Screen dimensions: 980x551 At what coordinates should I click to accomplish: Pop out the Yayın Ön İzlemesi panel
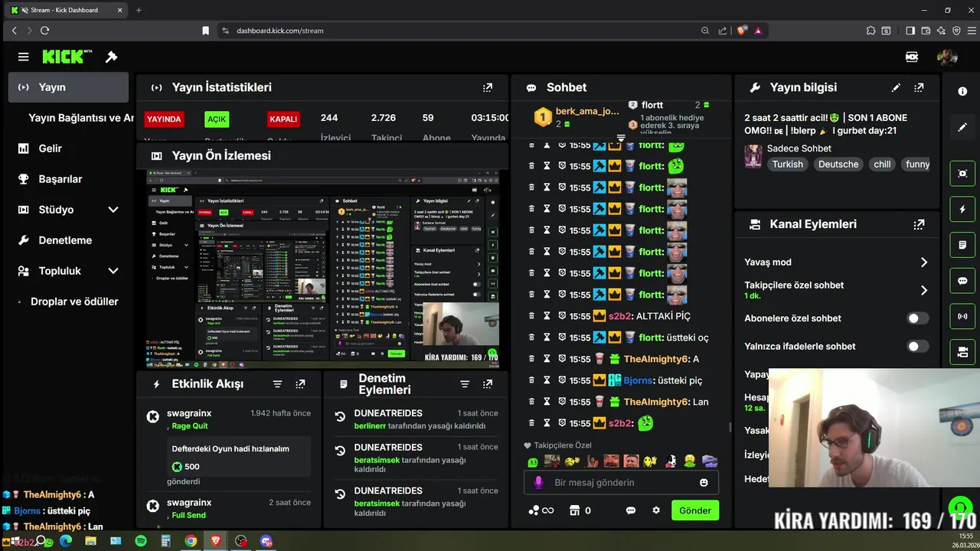tap(488, 155)
